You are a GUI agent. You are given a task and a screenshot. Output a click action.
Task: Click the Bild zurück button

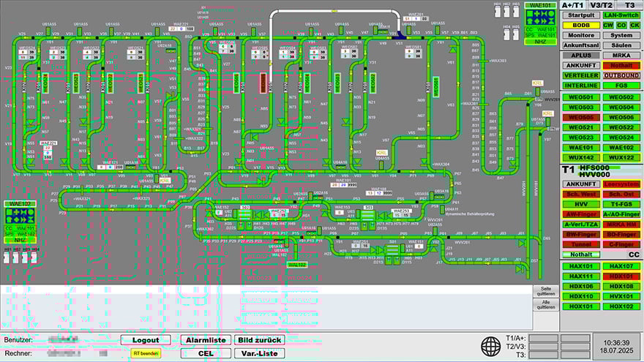coord(258,340)
